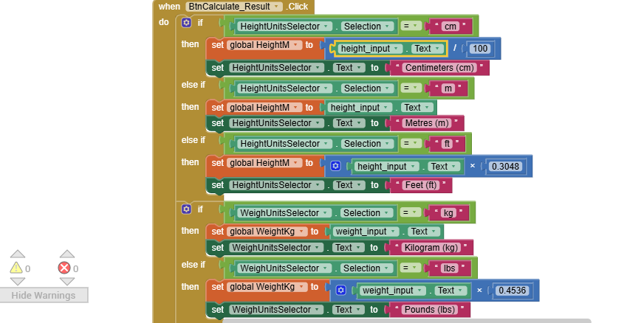Screen dimensions: 644x323
Task: Open the equals operator dropdown beside "cm"
Action: pos(417,27)
